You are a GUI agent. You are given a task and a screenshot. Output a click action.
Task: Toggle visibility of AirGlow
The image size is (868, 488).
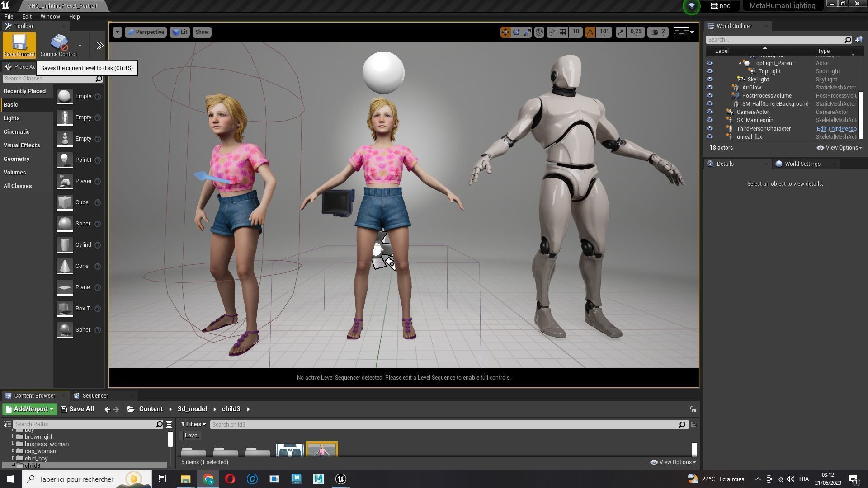710,88
